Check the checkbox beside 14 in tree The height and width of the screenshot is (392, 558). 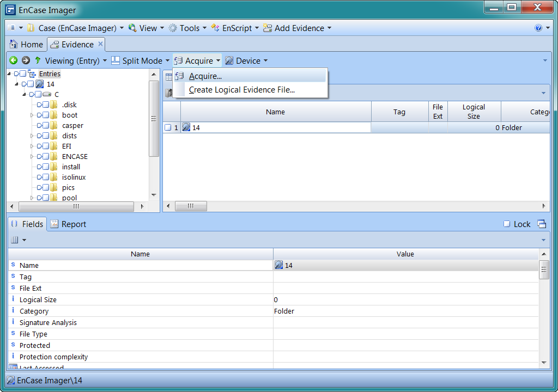click(x=31, y=84)
